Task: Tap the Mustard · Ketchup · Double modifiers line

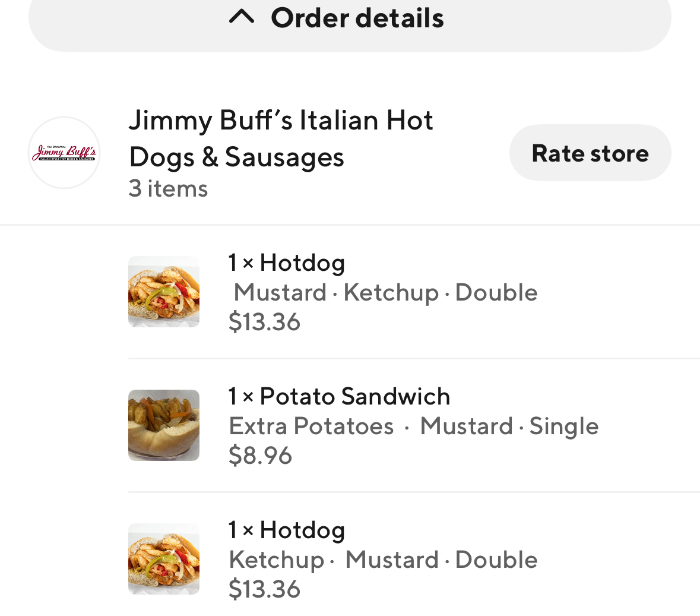Action: (x=385, y=292)
